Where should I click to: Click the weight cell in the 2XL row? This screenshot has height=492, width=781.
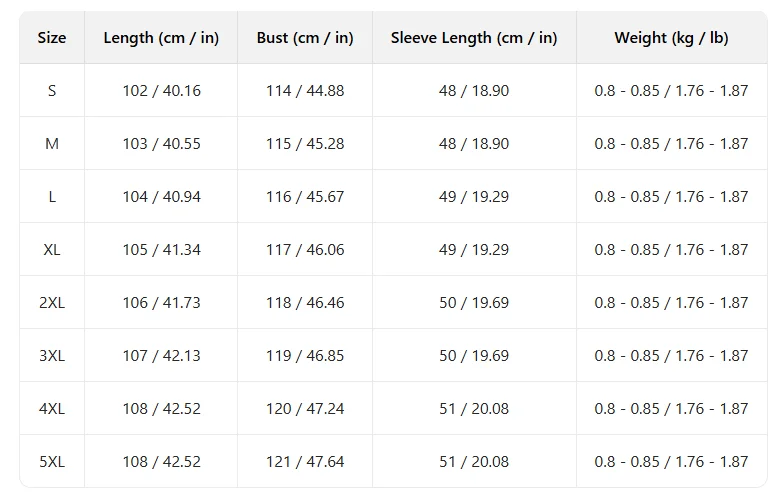[x=671, y=303]
